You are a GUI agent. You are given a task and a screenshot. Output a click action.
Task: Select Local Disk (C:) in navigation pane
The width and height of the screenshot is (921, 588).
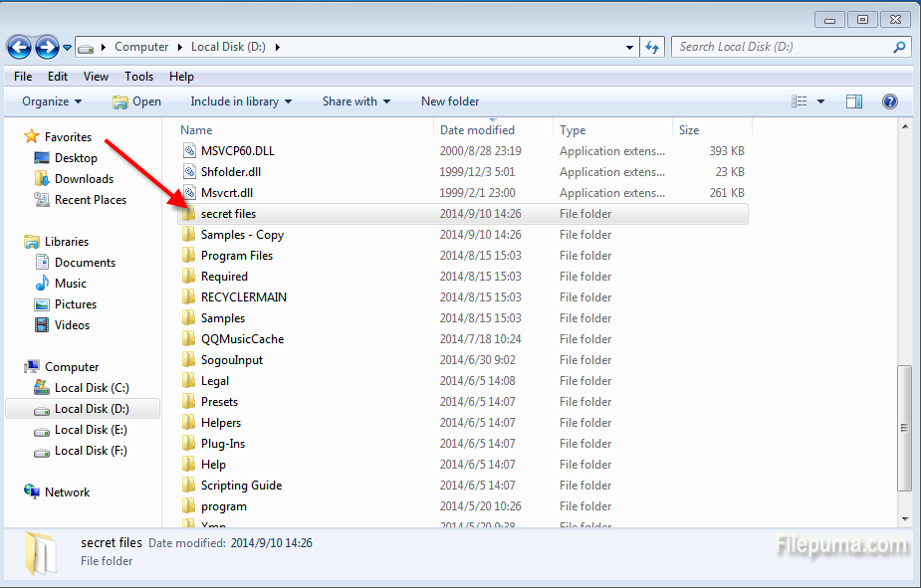tap(91, 388)
